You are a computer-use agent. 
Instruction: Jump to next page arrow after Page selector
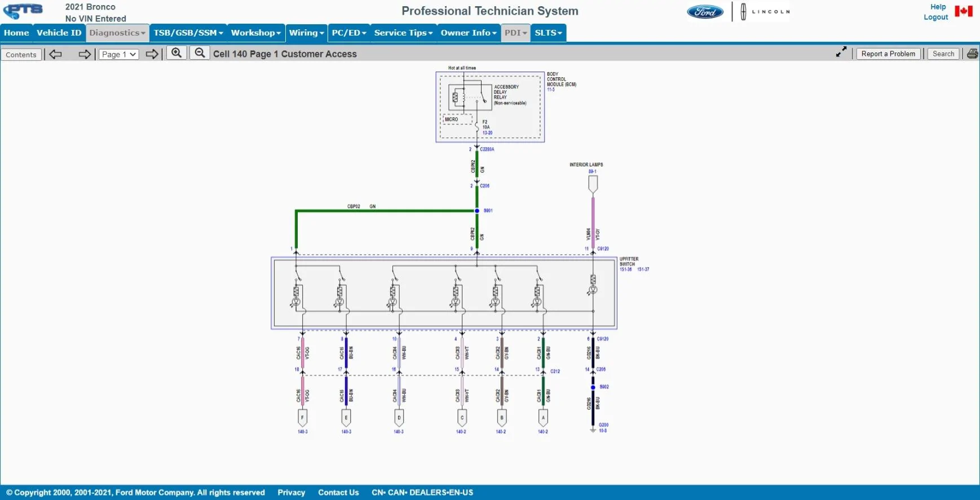(x=152, y=54)
